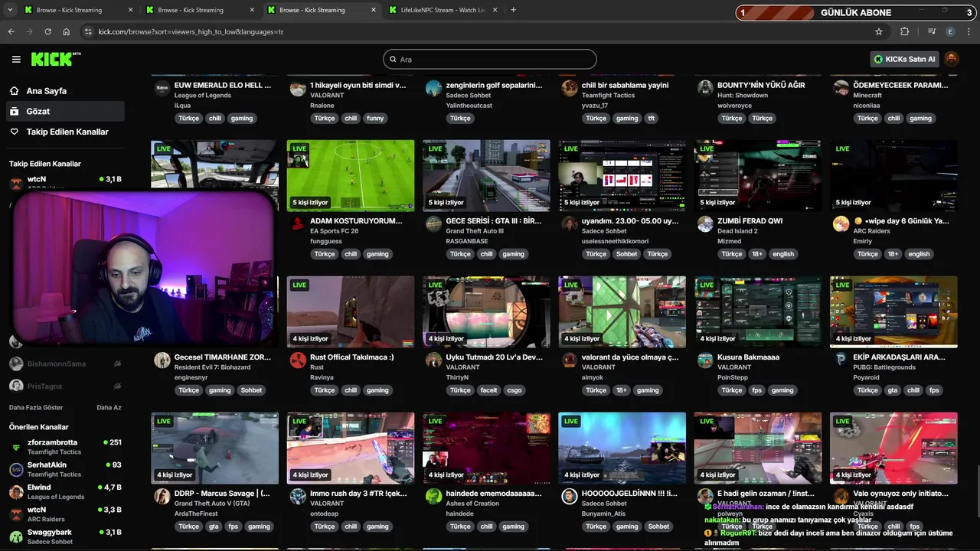
Task: Open the ZUMBİ FERAD QWI stream thumbnail
Action: pyautogui.click(x=758, y=175)
